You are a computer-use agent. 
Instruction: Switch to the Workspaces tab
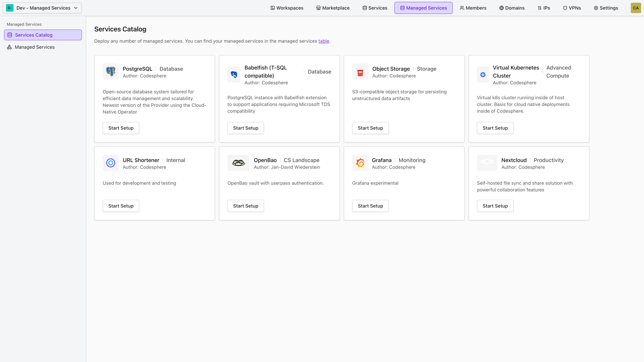(x=287, y=8)
